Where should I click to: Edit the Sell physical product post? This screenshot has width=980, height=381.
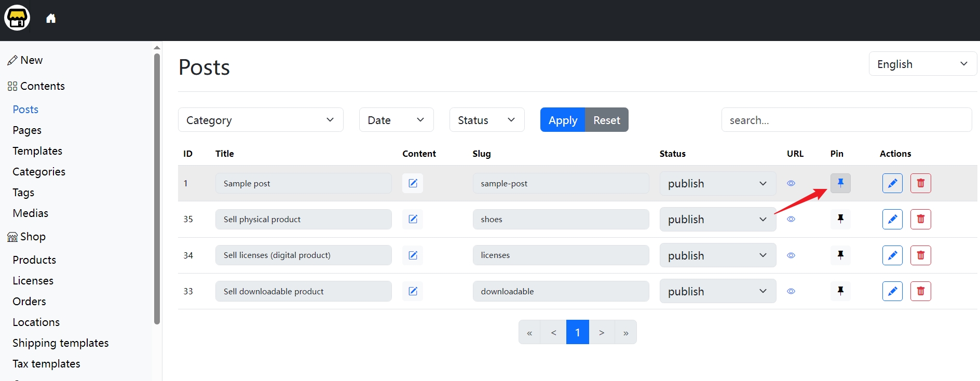(892, 219)
